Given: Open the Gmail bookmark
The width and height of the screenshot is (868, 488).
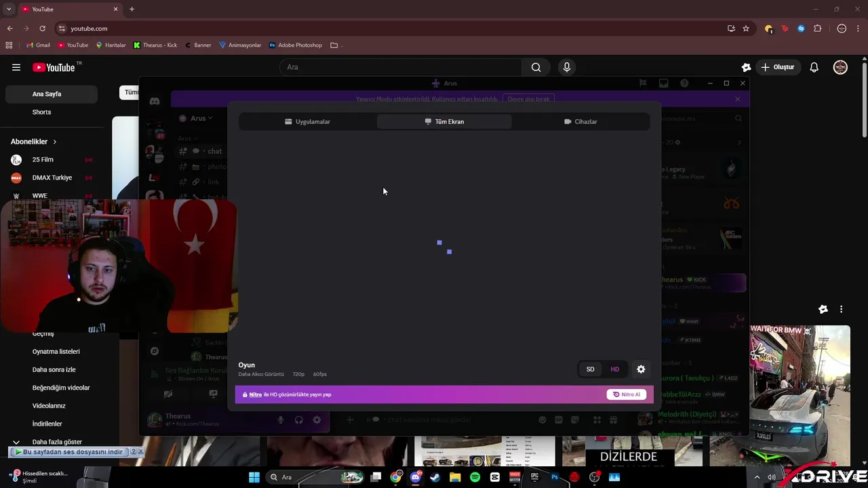Looking at the screenshot, I should point(38,45).
